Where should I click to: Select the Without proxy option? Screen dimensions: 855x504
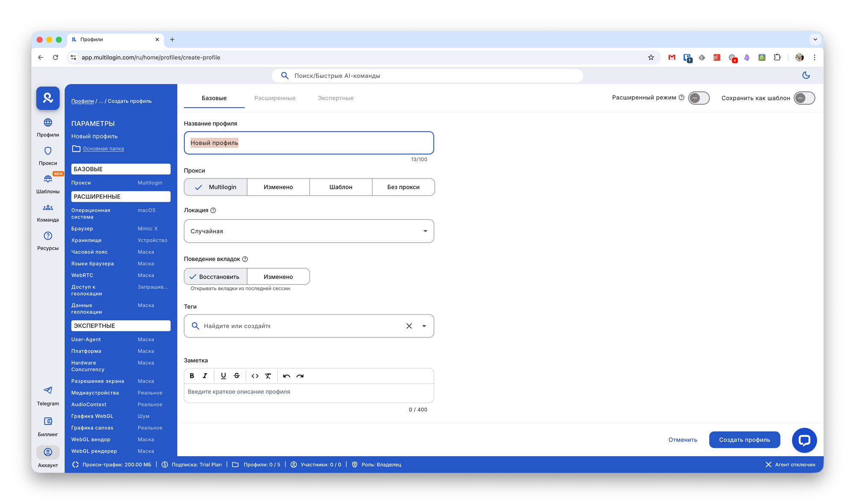(403, 187)
